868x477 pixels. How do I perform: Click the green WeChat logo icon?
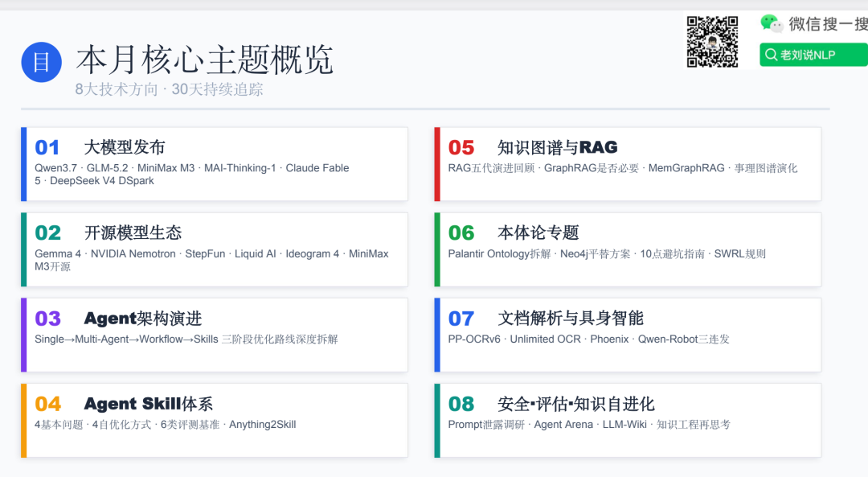tap(772, 24)
